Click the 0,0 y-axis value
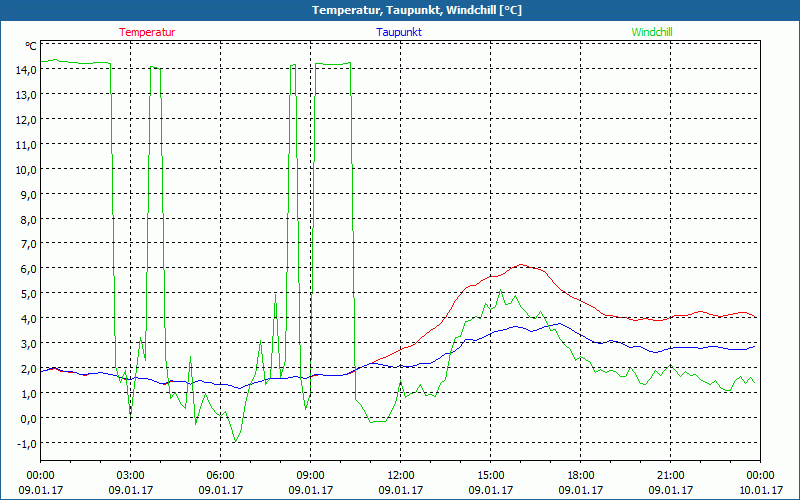This screenshot has height=500, width=800. click(29, 419)
